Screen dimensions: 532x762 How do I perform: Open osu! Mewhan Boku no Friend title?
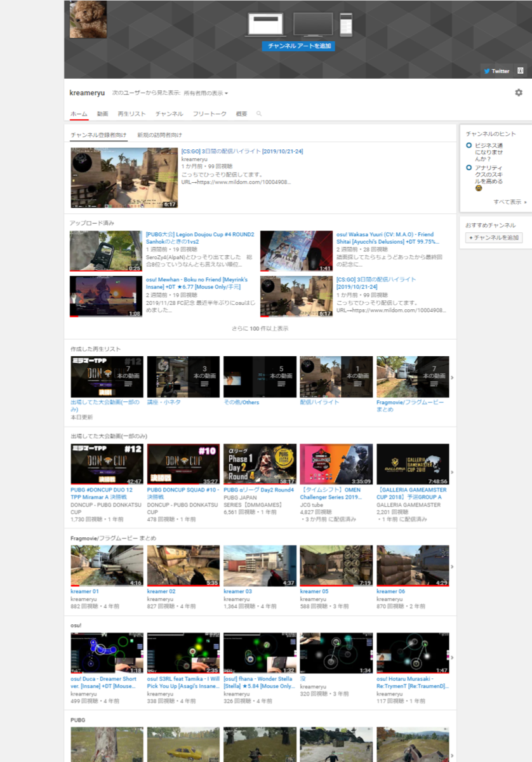tap(197, 283)
